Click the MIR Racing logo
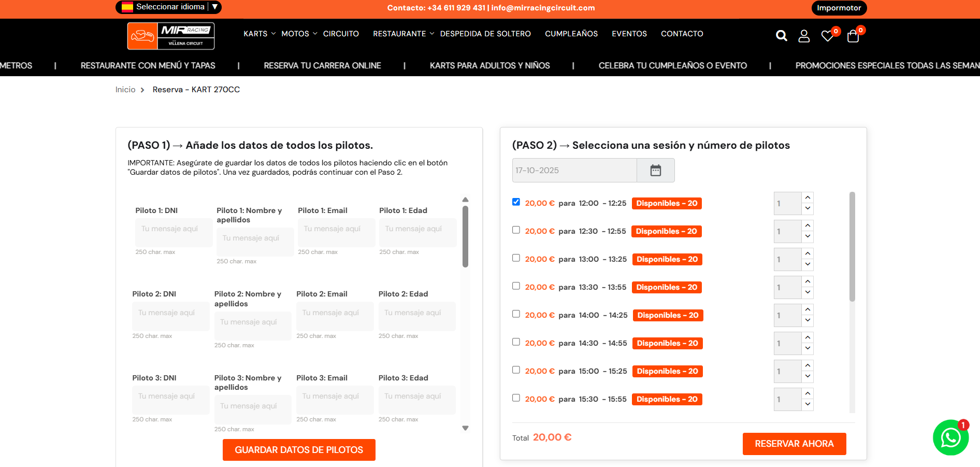The image size is (980, 467). 171,36
